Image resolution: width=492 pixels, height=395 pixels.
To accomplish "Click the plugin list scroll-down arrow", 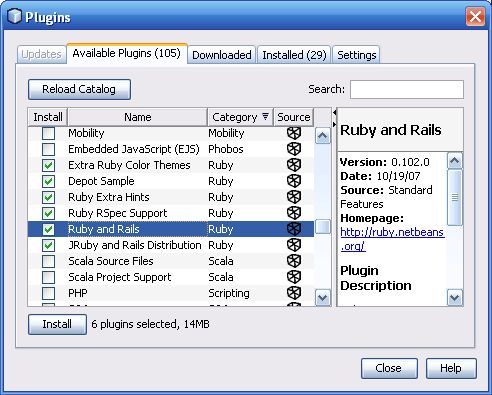I will (x=322, y=297).
